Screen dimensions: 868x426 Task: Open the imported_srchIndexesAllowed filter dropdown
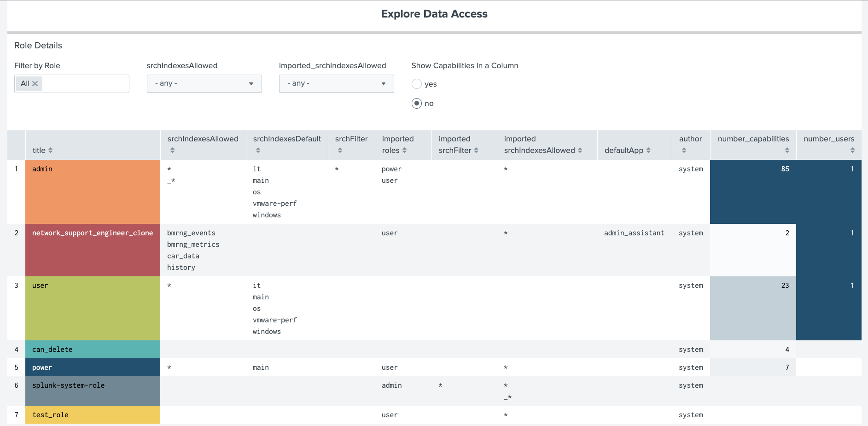(x=336, y=84)
